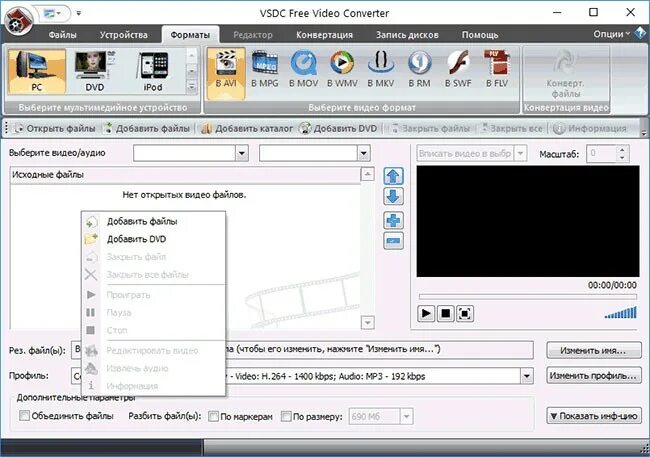This screenshot has height=457, width=650.
Task: Choose the В AVI video format
Action: 226,73
